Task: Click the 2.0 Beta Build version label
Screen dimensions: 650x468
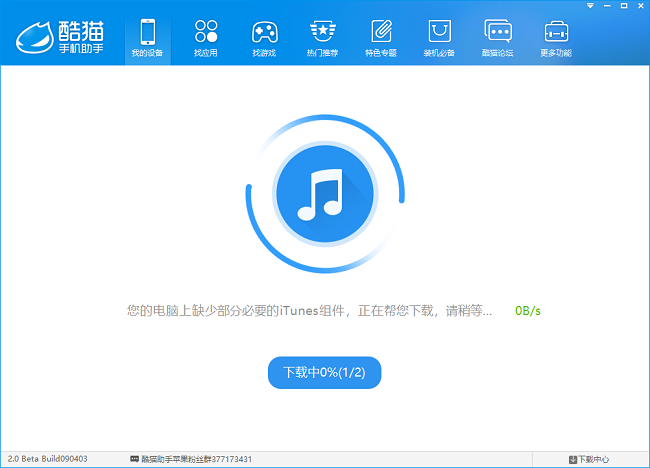Action: tap(46, 459)
